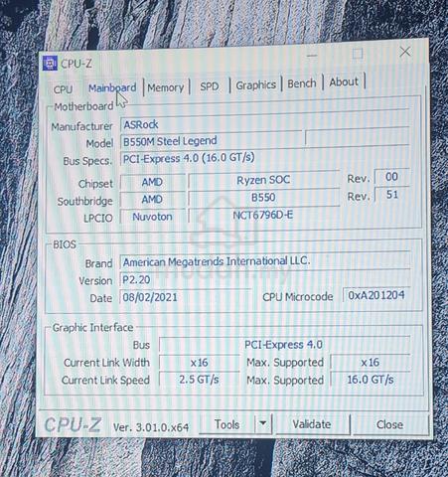Click the B550M Steel Legend model field
This screenshot has width=448, height=477.
[212, 141]
